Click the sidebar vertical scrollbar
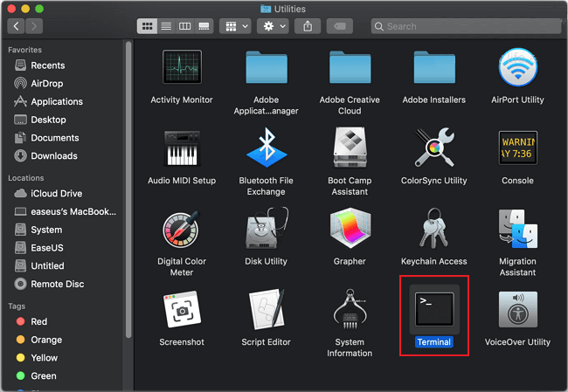The height and width of the screenshot is (392, 568). [128, 190]
